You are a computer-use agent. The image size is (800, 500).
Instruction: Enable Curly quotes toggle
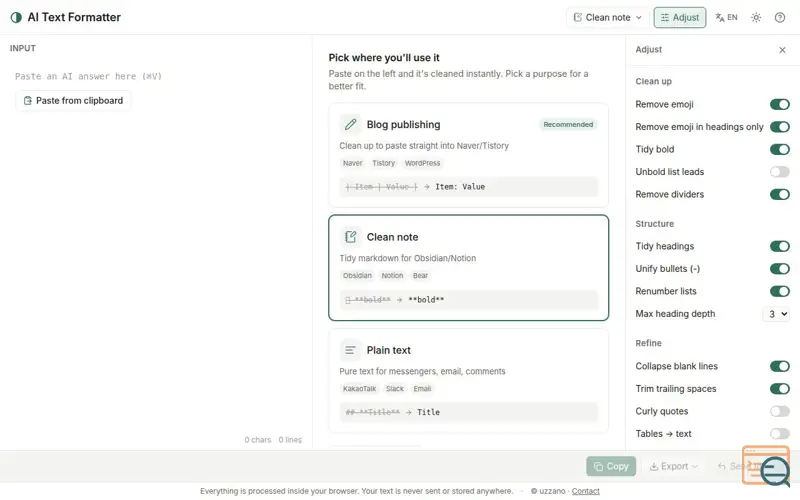(x=779, y=411)
